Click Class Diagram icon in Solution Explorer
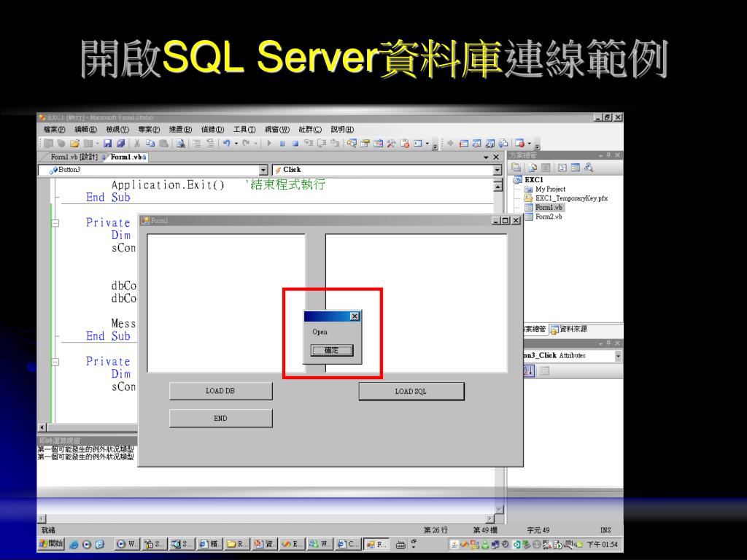 click(589, 168)
